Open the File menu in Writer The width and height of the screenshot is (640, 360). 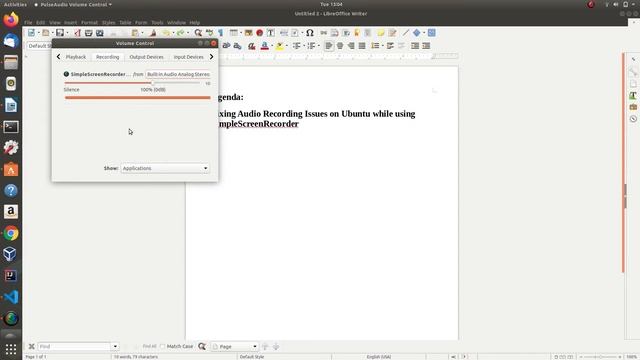point(28,22)
